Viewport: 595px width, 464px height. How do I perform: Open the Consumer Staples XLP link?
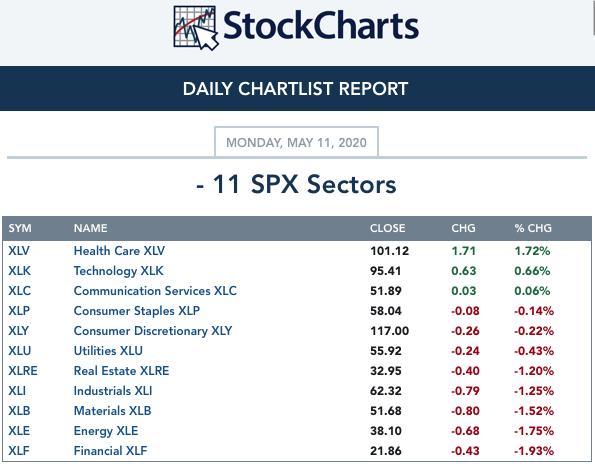tap(137, 311)
